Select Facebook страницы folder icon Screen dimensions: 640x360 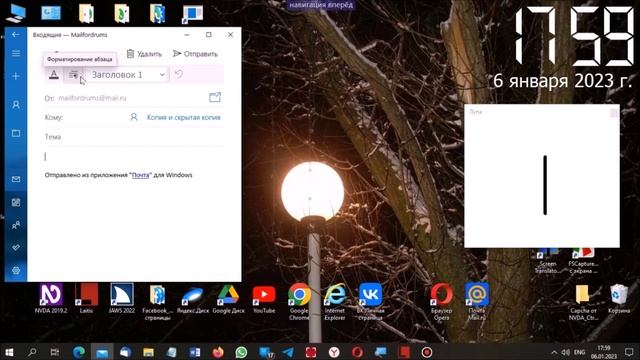[157, 301]
